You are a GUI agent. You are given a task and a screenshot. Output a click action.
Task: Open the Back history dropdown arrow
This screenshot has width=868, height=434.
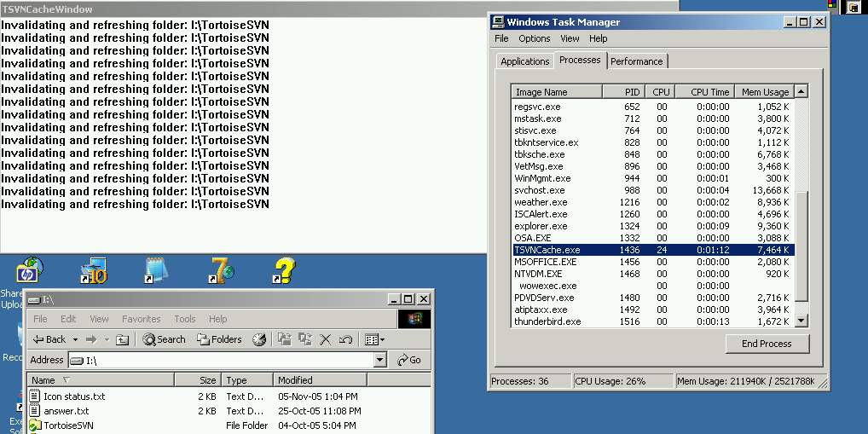coord(75,339)
